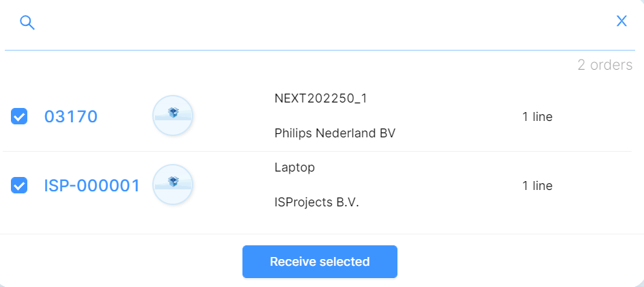Click package icon for order 03170
Viewport: 644px width, 287px height.
click(x=173, y=115)
